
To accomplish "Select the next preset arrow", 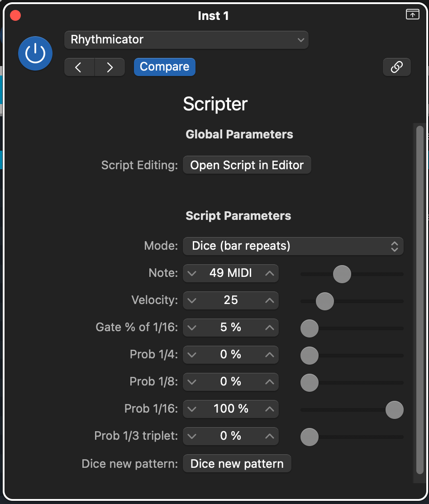I will [110, 67].
